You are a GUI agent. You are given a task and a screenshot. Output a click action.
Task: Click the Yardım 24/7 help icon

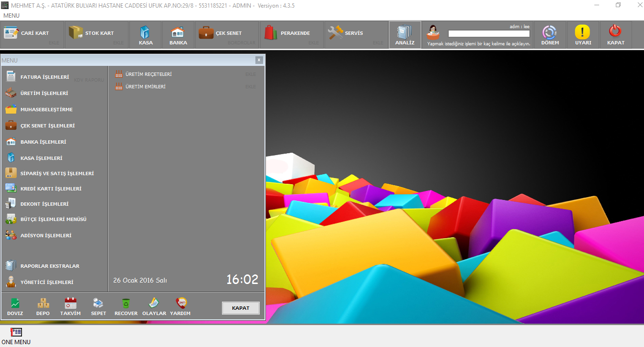click(180, 303)
